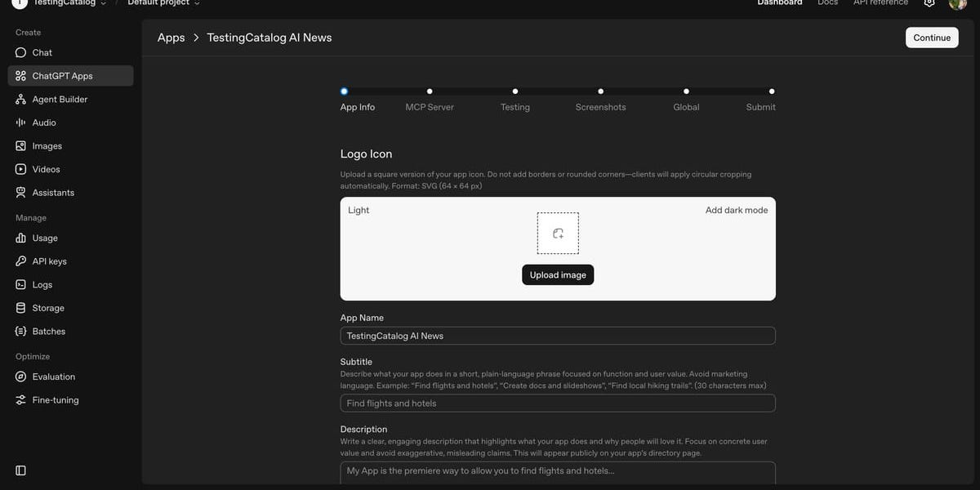Viewport: 980px width, 490px height.
Task: Click the Fine-tuning sliders icon
Action: [21, 400]
